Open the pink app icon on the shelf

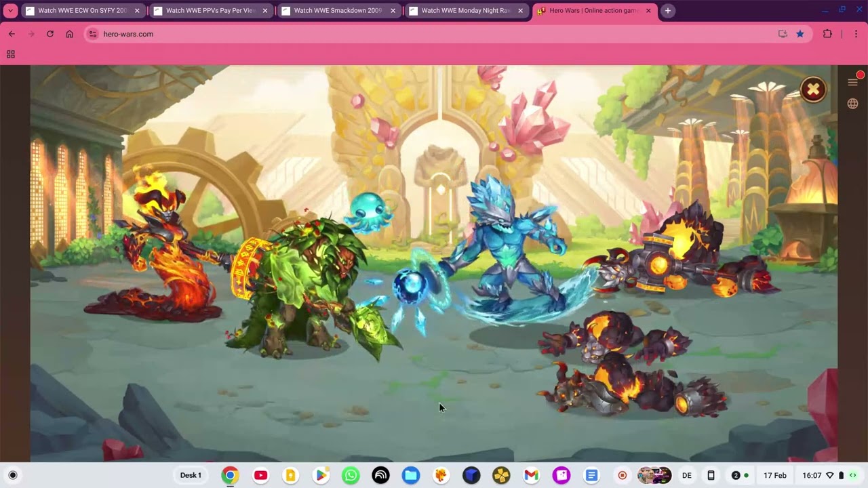(x=561, y=475)
